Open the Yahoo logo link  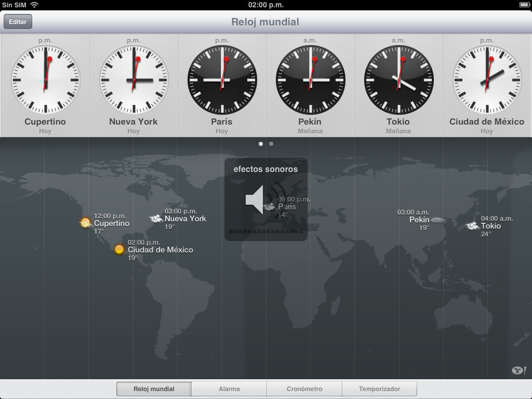(518, 370)
